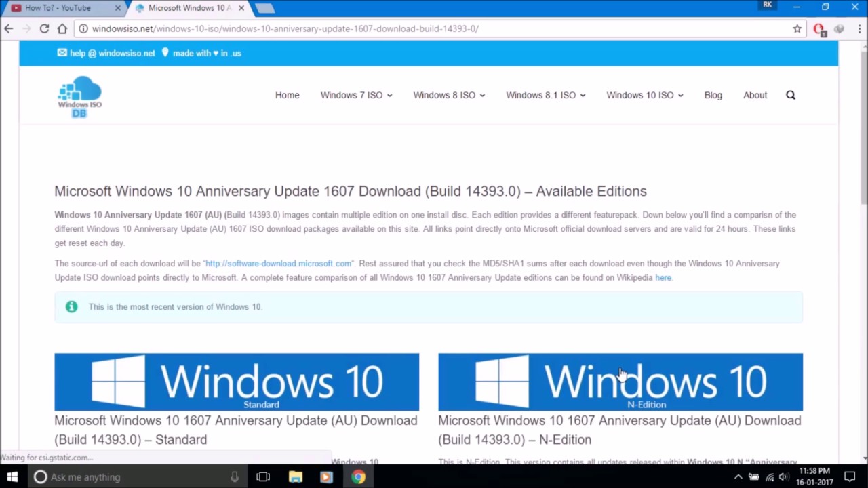The width and height of the screenshot is (868, 488).
Task: Open the Blog page
Action: pos(713,95)
